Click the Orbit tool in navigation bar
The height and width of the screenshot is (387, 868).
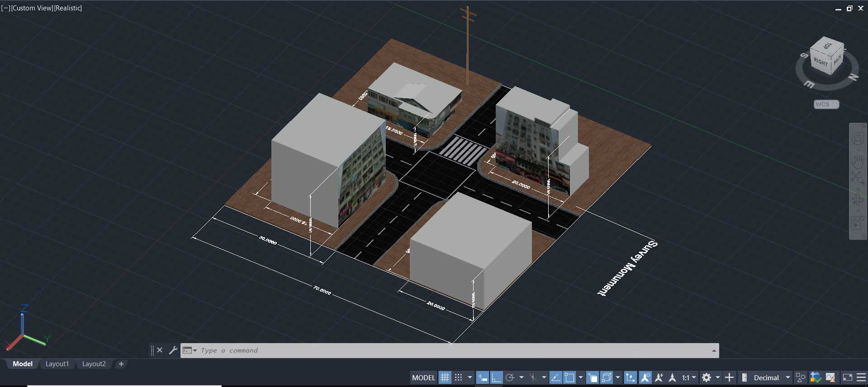pyautogui.click(x=858, y=200)
